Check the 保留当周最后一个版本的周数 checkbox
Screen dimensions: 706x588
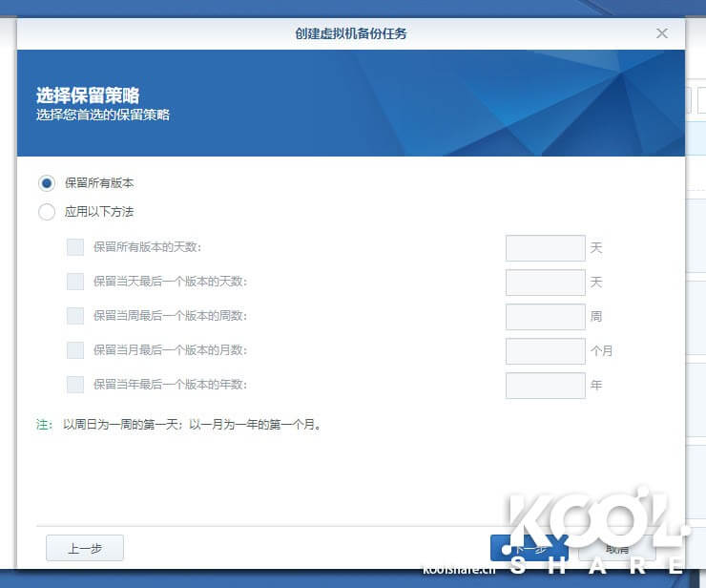coord(75,316)
